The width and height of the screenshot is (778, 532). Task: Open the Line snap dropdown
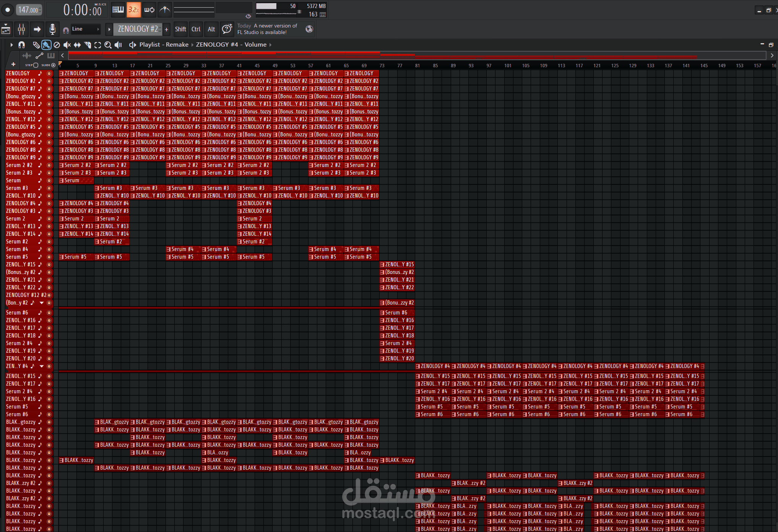86,29
